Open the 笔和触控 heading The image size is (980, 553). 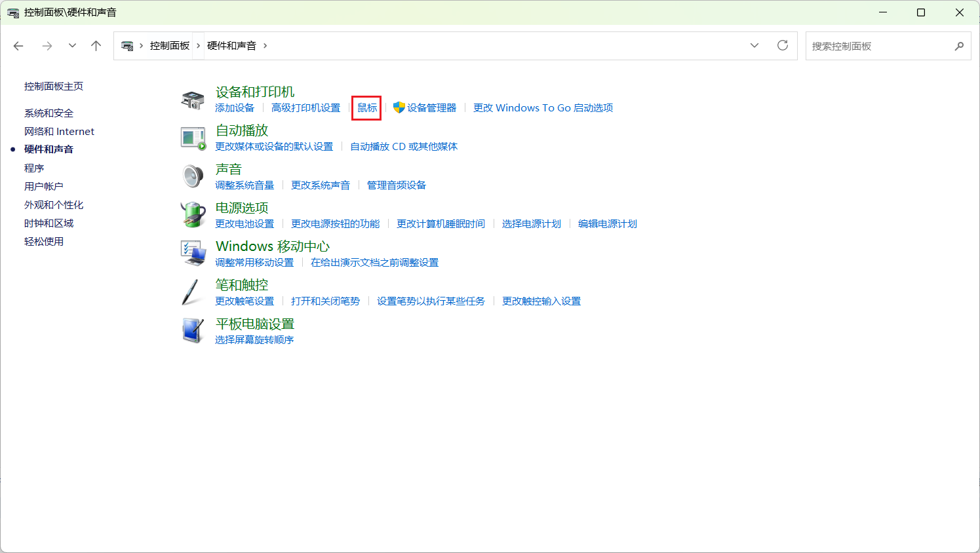coord(242,285)
